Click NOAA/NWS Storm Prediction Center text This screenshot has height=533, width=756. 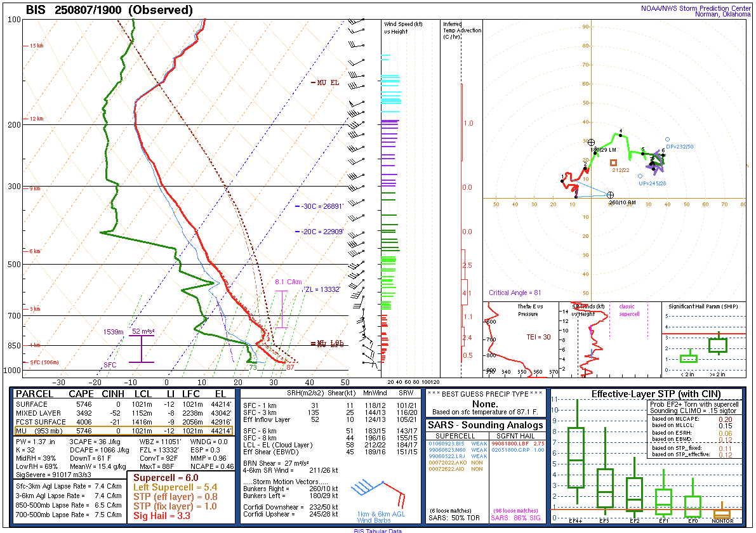(696, 8)
